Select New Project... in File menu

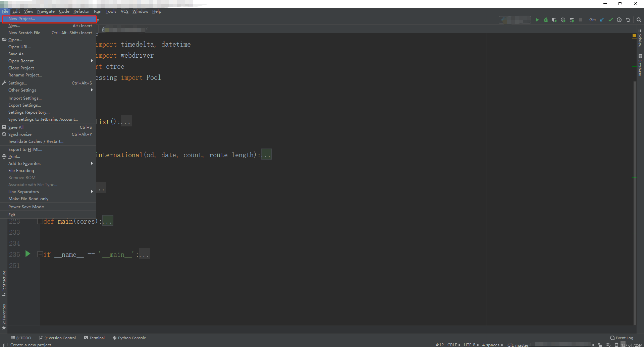(x=49, y=19)
